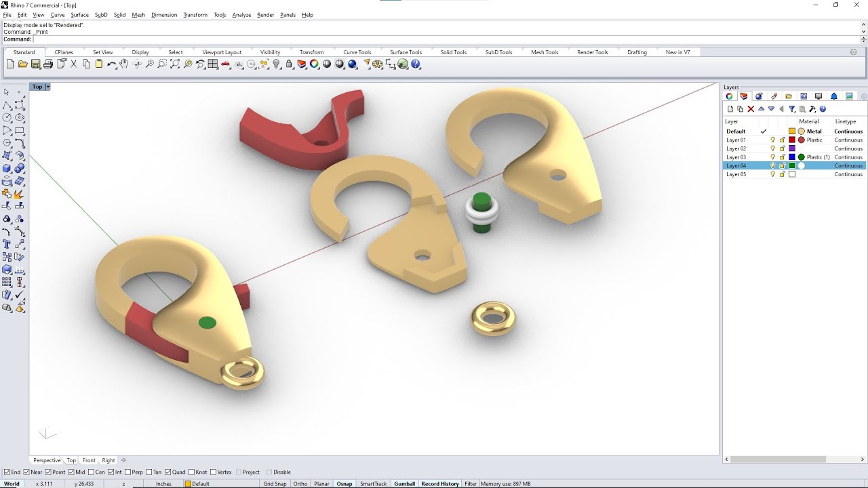Open the Notifications bell panel tab
The height and width of the screenshot is (488, 868).
pyautogui.click(x=834, y=96)
